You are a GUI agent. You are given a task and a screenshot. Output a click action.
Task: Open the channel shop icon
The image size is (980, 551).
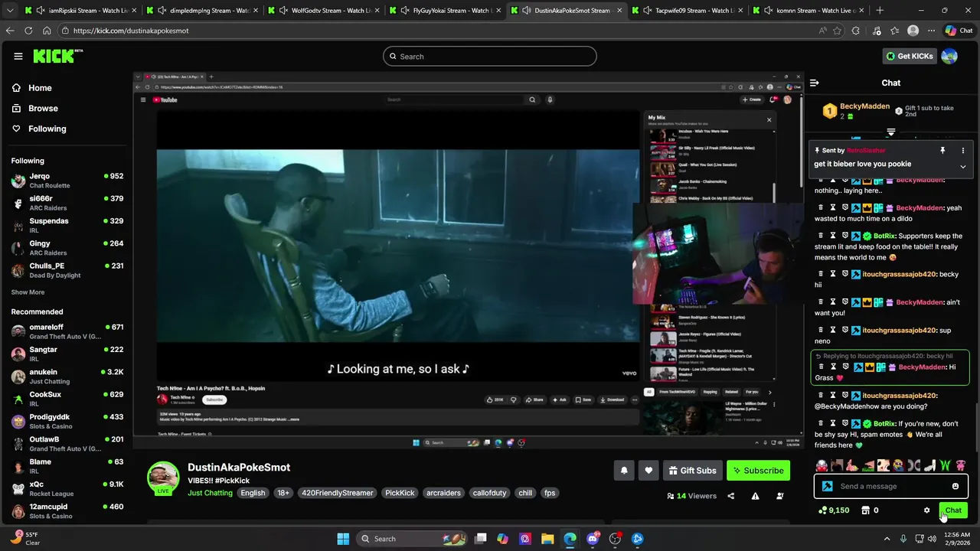(866, 510)
